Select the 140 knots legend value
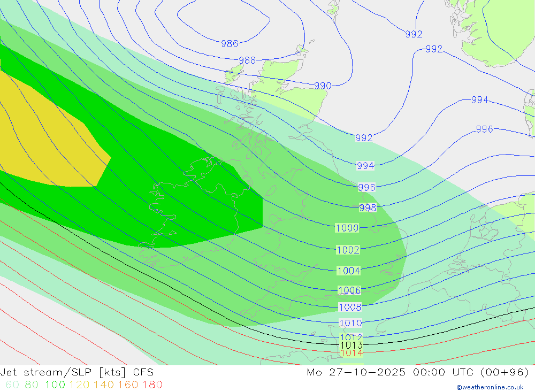Image resolution: width=535 pixels, height=392 pixels. click(x=104, y=385)
